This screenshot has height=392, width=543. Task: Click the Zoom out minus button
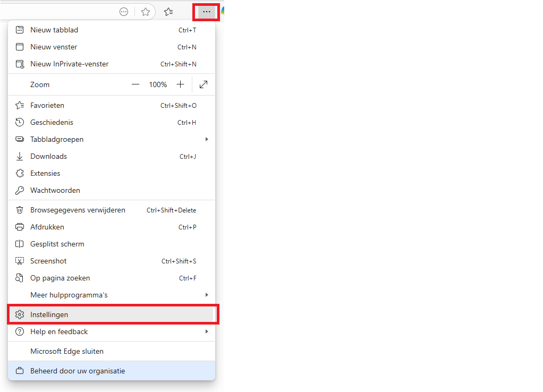135,84
